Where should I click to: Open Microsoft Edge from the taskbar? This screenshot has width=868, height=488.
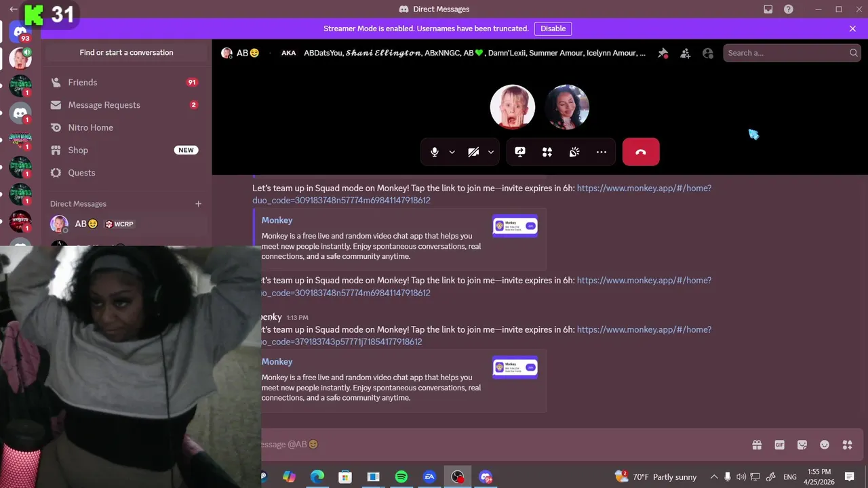tap(317, 477)
